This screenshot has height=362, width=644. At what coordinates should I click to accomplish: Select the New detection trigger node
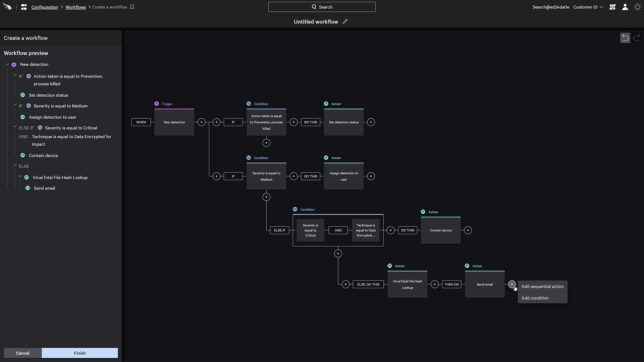[x=174, y=122]
